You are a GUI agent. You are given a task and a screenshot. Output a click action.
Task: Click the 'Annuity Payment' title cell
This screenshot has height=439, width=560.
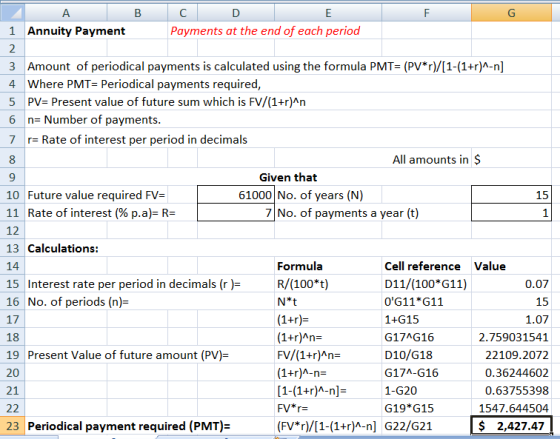point(76,31)
